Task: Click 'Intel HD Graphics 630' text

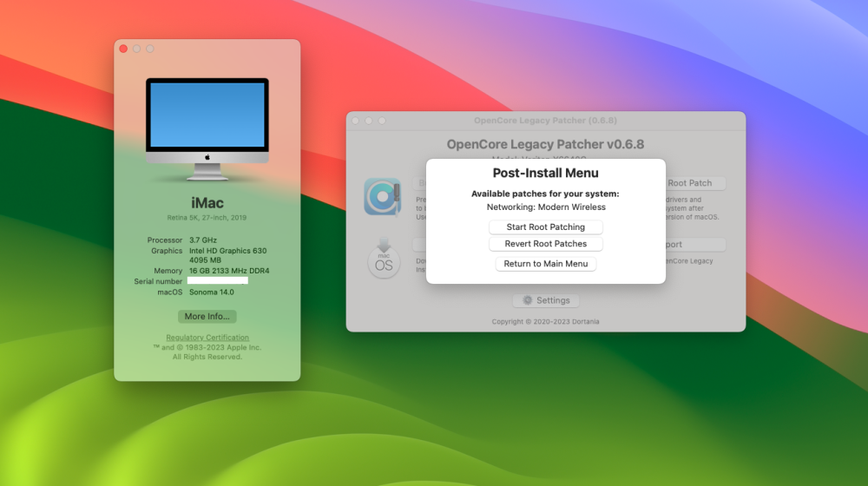Action: pyautogui.click(x=228, y=251)
